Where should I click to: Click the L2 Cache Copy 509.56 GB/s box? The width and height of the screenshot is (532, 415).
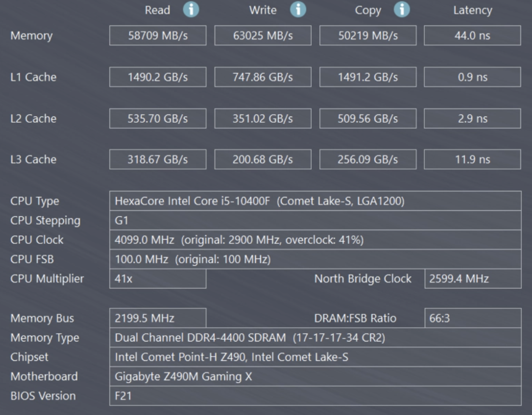[368, 119]
